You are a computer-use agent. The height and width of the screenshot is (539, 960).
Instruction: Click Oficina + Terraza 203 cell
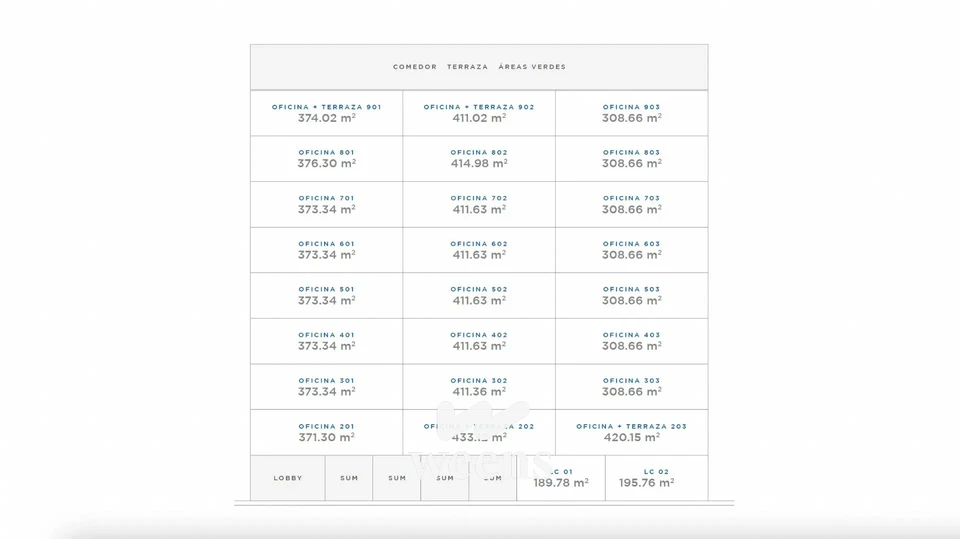[631, 432]
